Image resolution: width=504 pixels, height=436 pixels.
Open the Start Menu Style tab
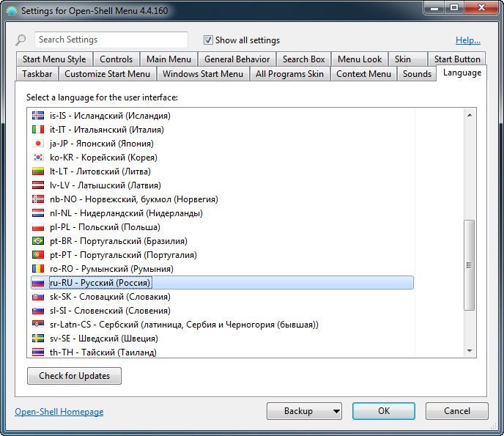54,59
